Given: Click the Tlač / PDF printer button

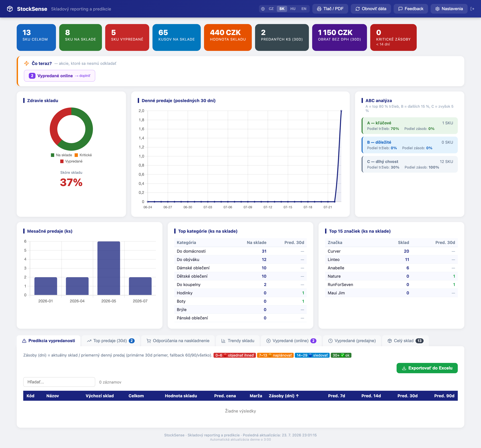Looking at the screenshot, I should click(x=330, y=9).
